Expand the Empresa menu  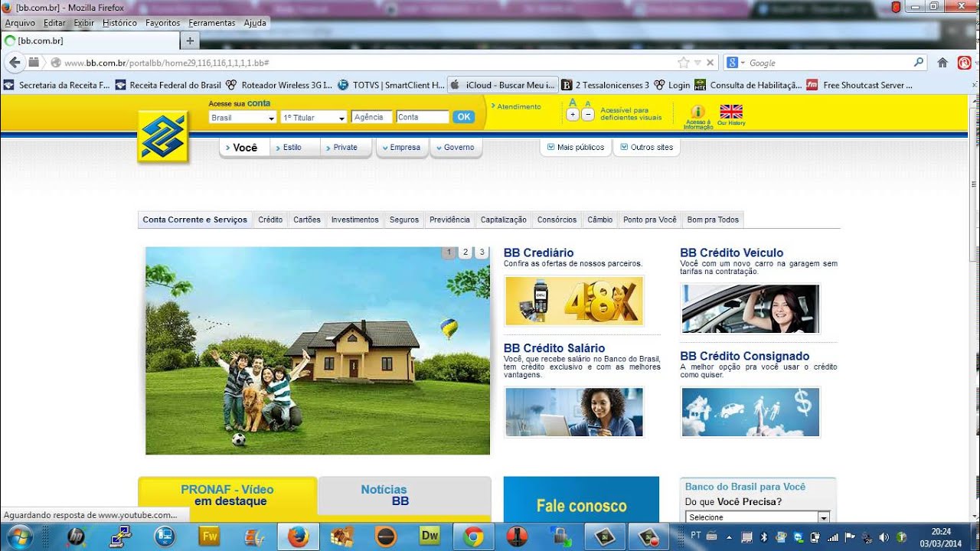pos(401,147)
